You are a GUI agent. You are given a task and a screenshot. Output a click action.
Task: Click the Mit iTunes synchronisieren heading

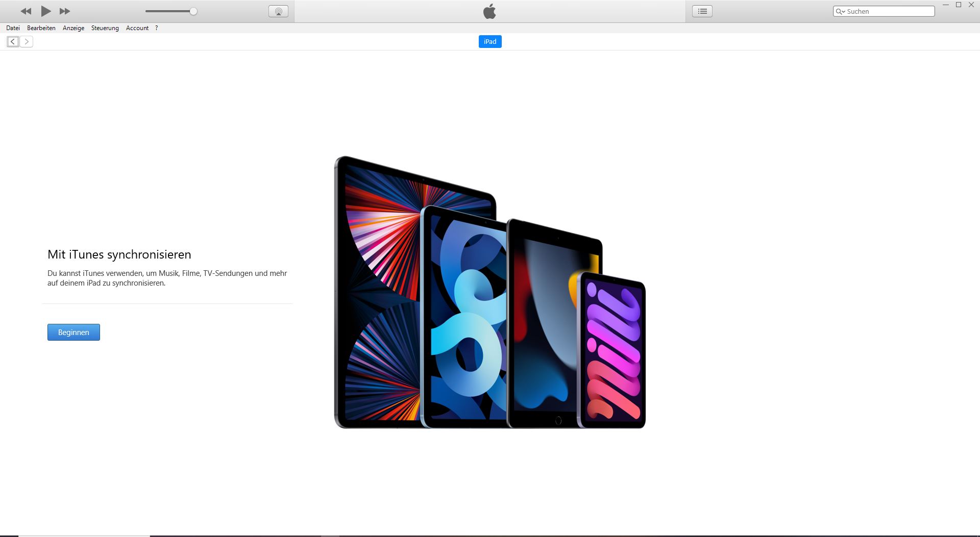click(119, 254)
